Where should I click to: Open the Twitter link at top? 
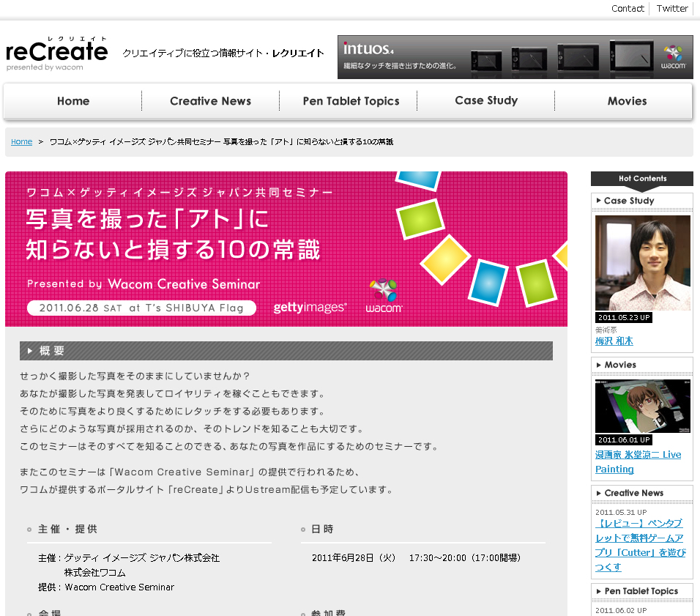(672, 9)
